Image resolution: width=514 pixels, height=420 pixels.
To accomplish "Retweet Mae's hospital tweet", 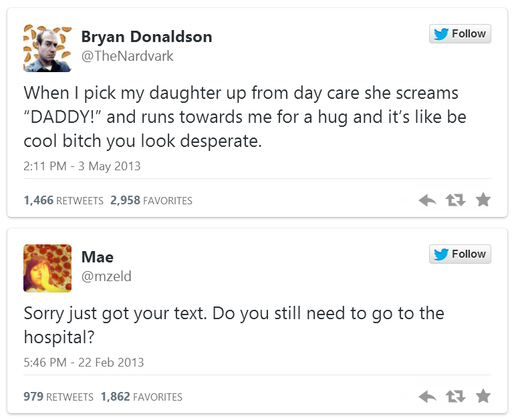I will (455, 397).
